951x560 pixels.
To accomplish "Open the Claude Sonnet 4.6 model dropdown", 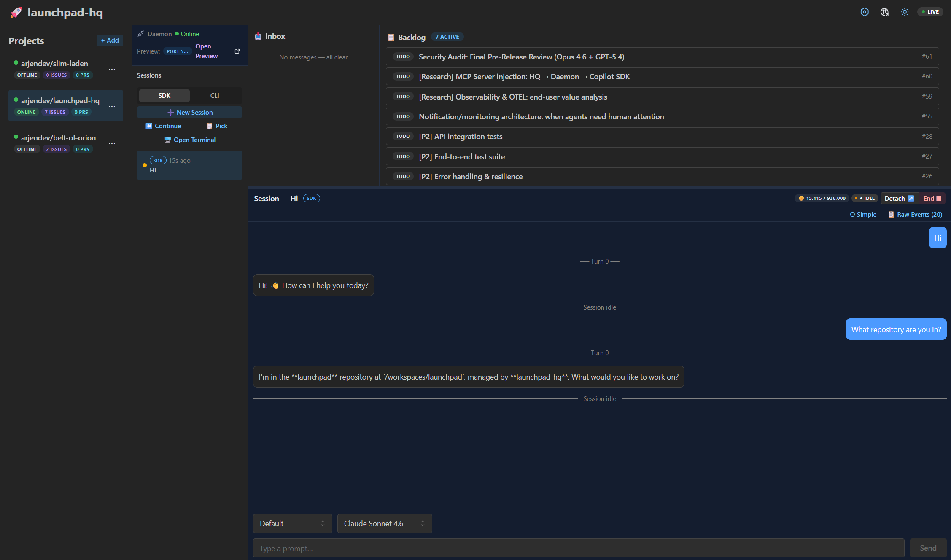I will pyautogui.click(x=384, y=523).
